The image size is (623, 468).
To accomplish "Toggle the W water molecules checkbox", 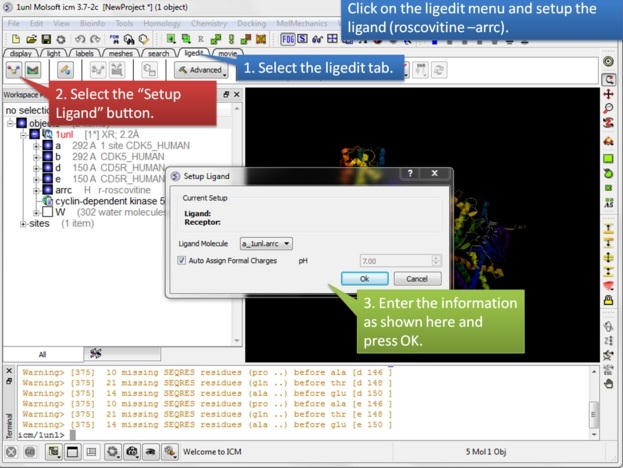I will point(48,212).
